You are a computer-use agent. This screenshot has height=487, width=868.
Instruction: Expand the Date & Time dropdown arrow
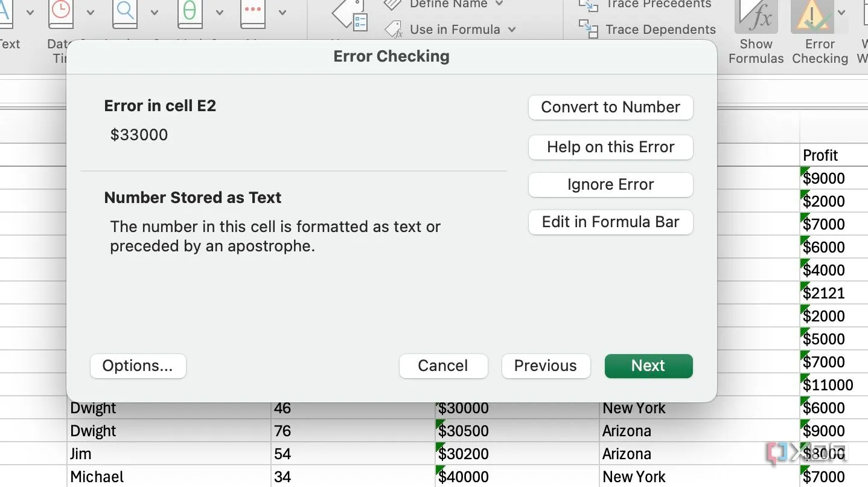point(91,13)
